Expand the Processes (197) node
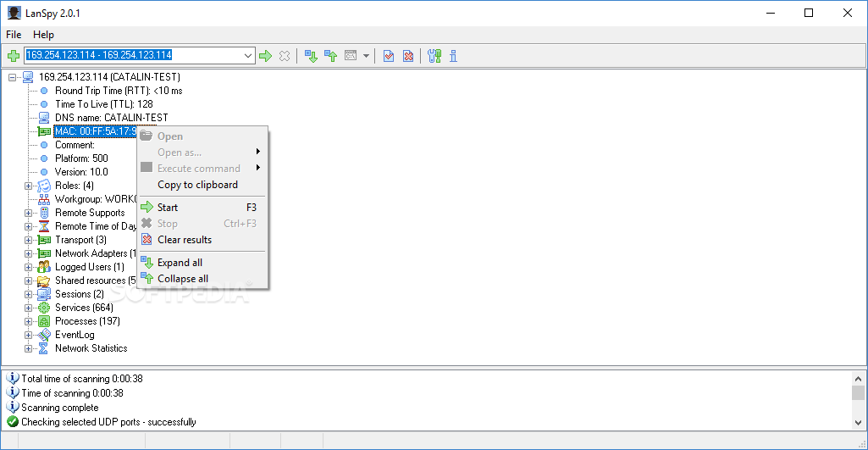The height and width of the screenshot is (450, 868). click(x=28, y=322)
